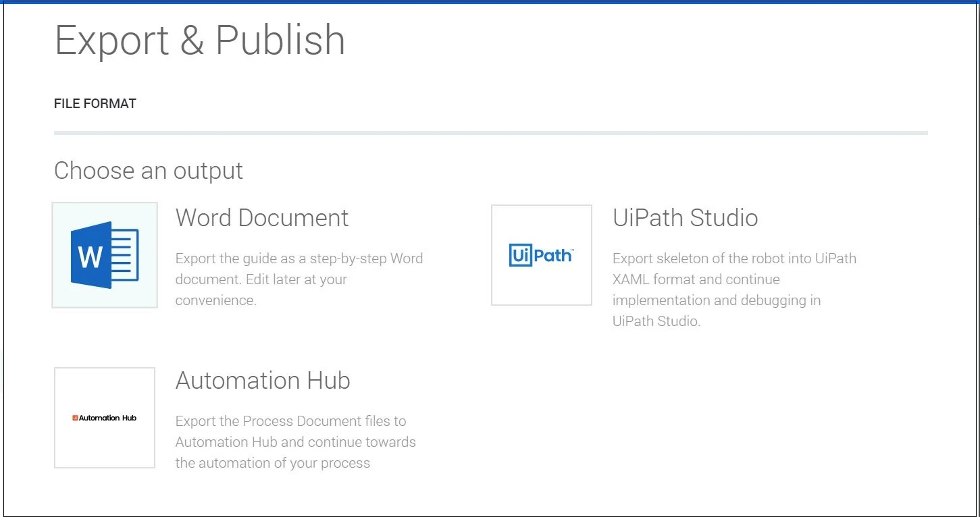Select the Word Document icon tile

click(105, 255)
